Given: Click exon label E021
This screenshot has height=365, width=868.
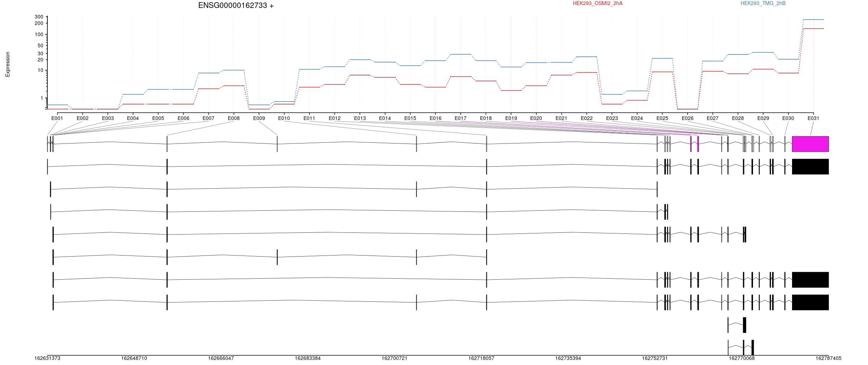Looking at the screenshot, I should click(561, 118).
